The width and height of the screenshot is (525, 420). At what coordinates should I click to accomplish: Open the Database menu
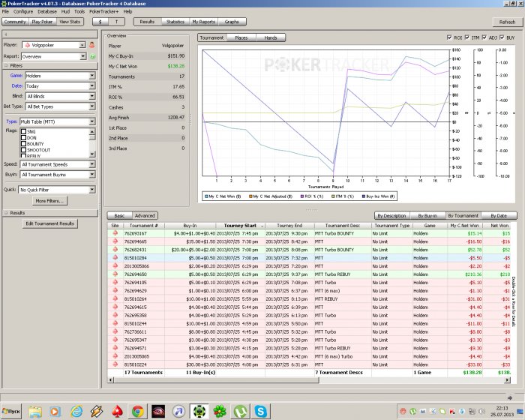tap(46, 12)
